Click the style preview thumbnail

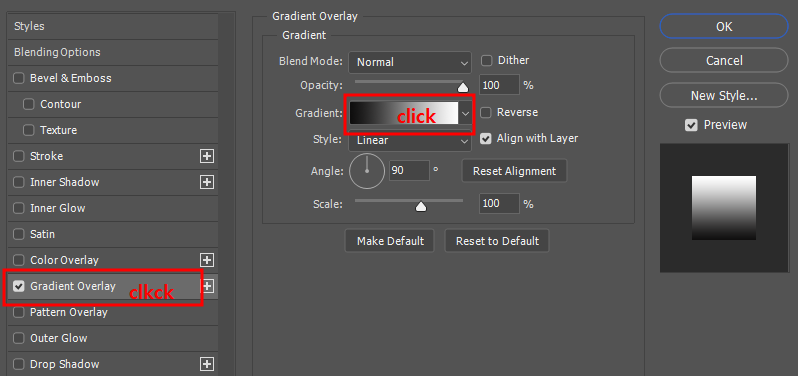(x=724, y=208)
